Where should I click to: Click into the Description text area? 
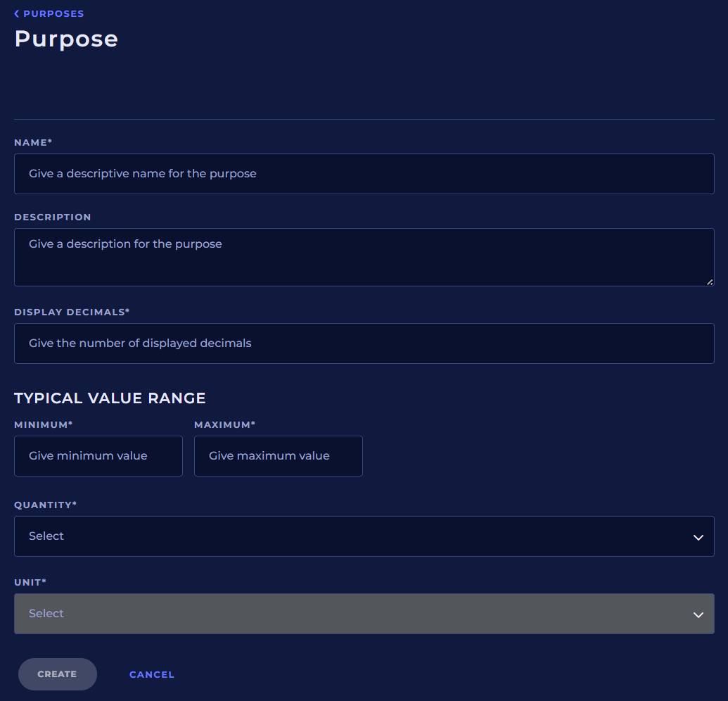(x=364, y=257)
